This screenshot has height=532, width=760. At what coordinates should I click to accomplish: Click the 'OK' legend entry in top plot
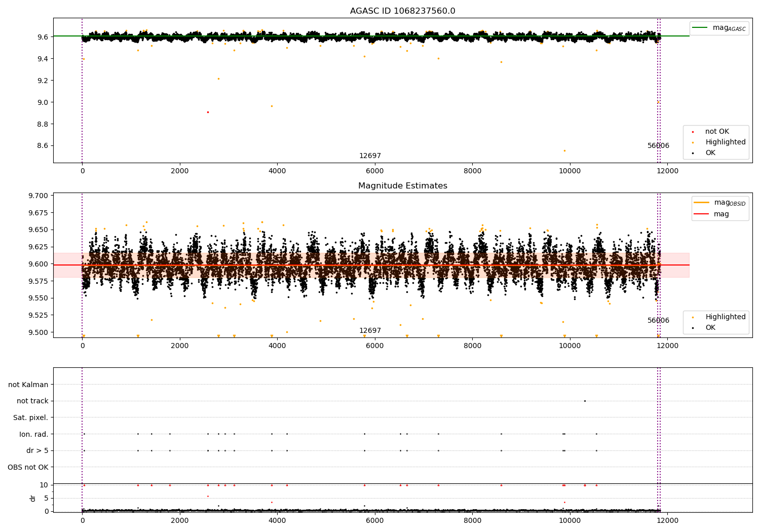click(x=710, y=153)
